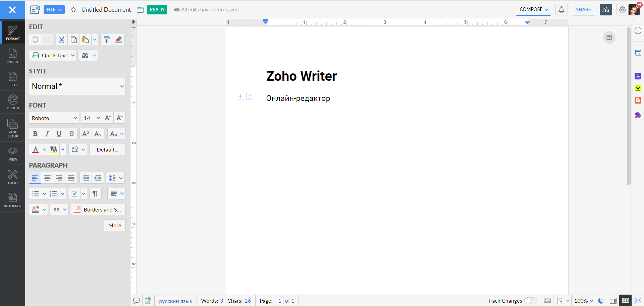
Task: Toggle Italic formatting
Action: pyautogui.click(x=47, y=134)
